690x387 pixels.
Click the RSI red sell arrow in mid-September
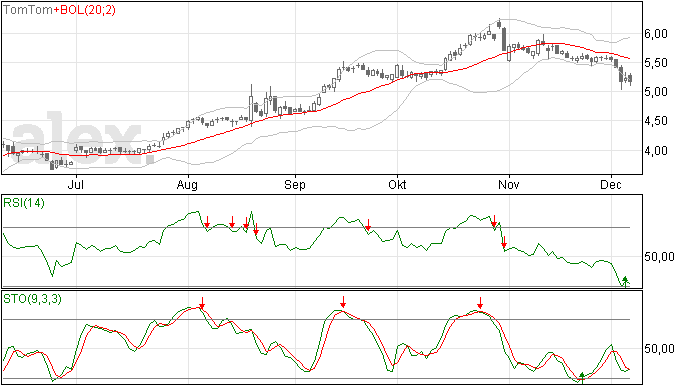[x=368, y=225]
